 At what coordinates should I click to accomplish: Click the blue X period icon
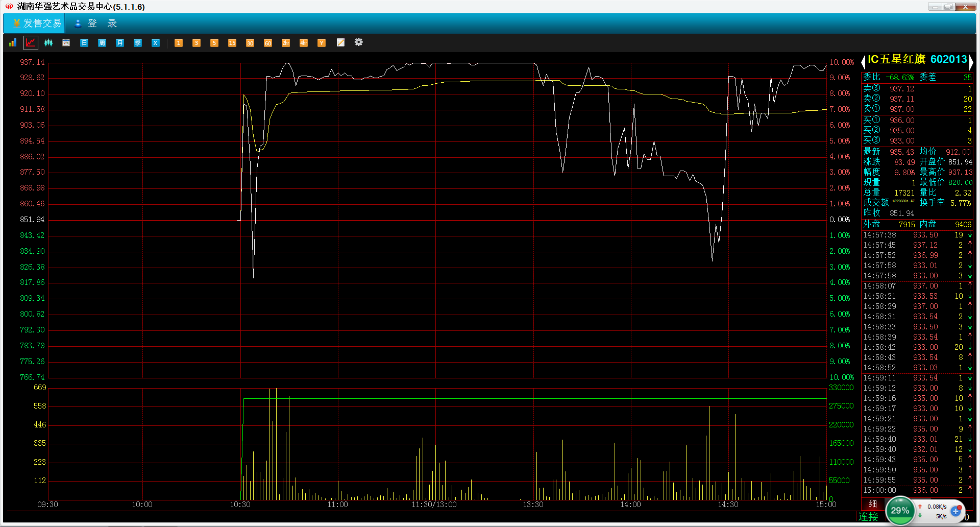(156, 43)
